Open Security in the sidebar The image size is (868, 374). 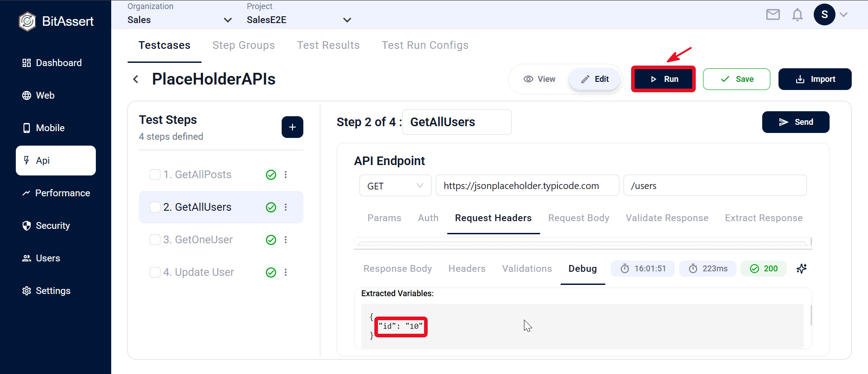coord(46,226)
